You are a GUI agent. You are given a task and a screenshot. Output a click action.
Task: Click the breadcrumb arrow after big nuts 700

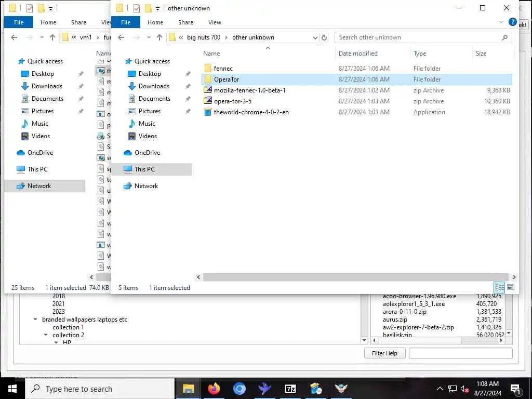coord(227,37)
